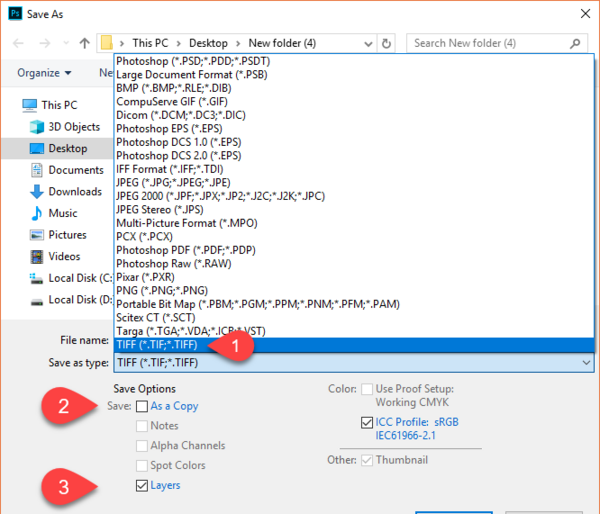Viewport: 600px width, 514px height.
Task: Choose CompuServe GIF (*.GIF) format
Action: [x=354, y=101]
